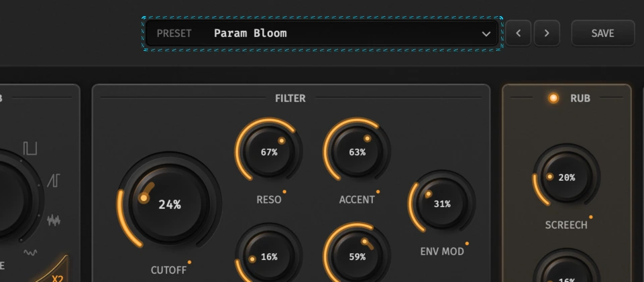The height and width of the screenshot is (282, 644).
Task: Go to the previous preset arrow
Action: [518, 33]
